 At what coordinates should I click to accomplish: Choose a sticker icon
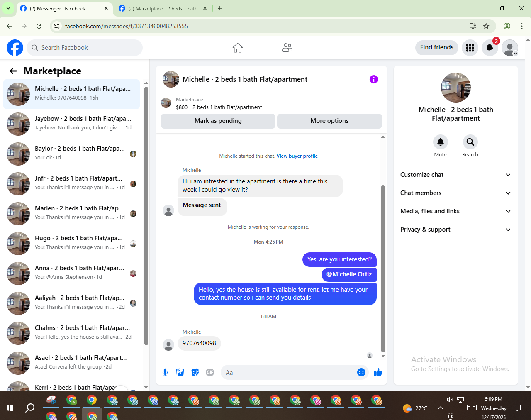[195, 372]
